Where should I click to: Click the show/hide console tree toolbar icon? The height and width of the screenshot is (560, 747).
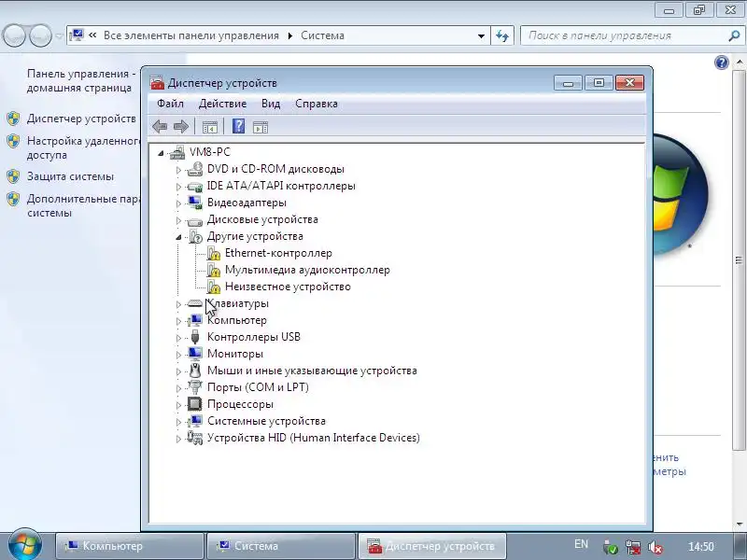click(209, 127)
